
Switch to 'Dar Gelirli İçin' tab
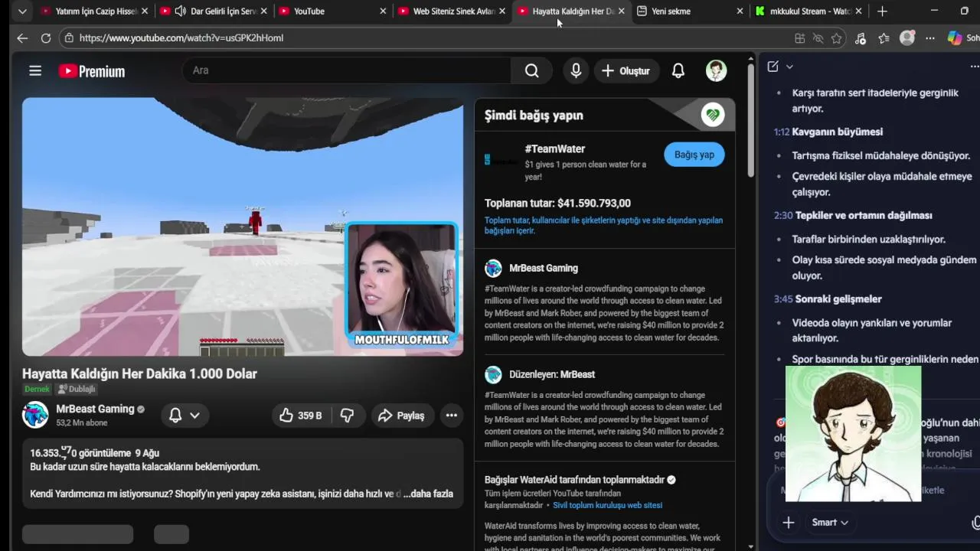click(215, 11)
